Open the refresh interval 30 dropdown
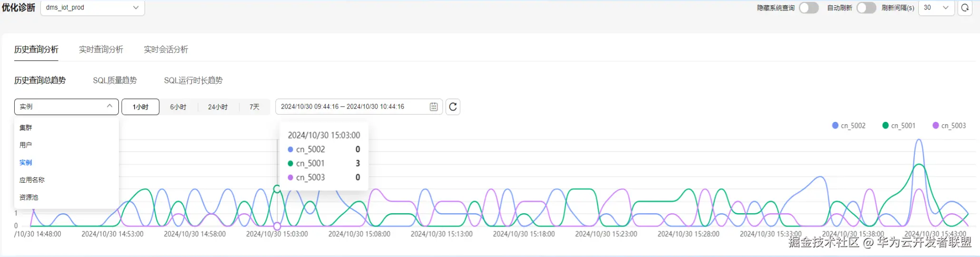The height and width of the screenshot is (257, 980). pyautogui.click(x=936, y=8)
